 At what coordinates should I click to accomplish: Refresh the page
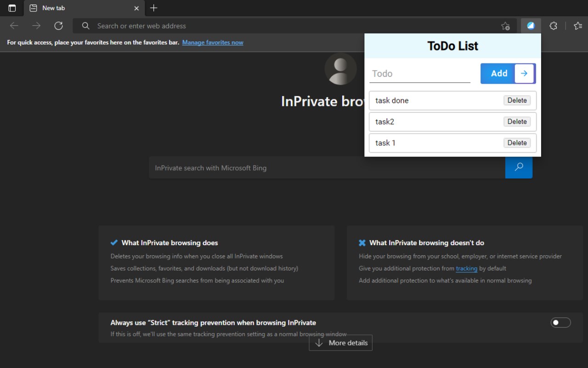[58, 26]
